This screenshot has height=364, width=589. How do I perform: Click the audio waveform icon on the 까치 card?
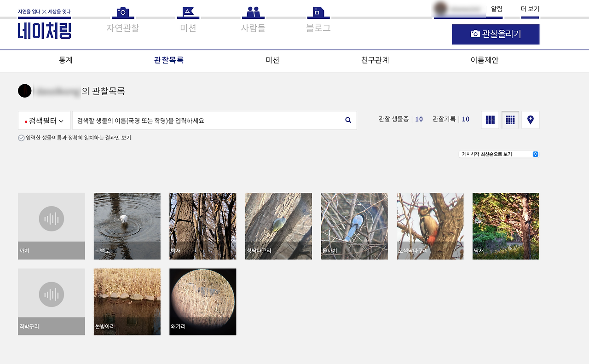(51, 220)
